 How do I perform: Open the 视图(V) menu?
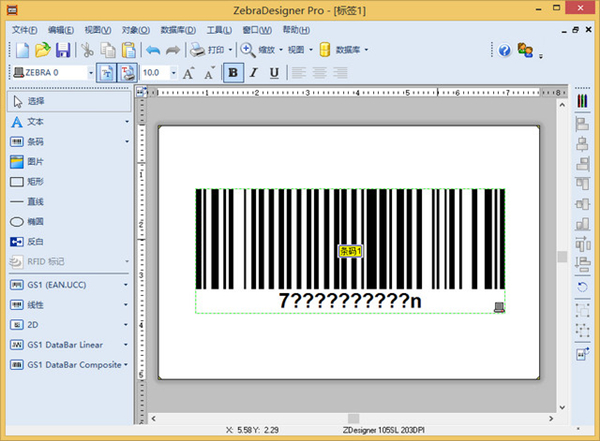pos(98,30)
